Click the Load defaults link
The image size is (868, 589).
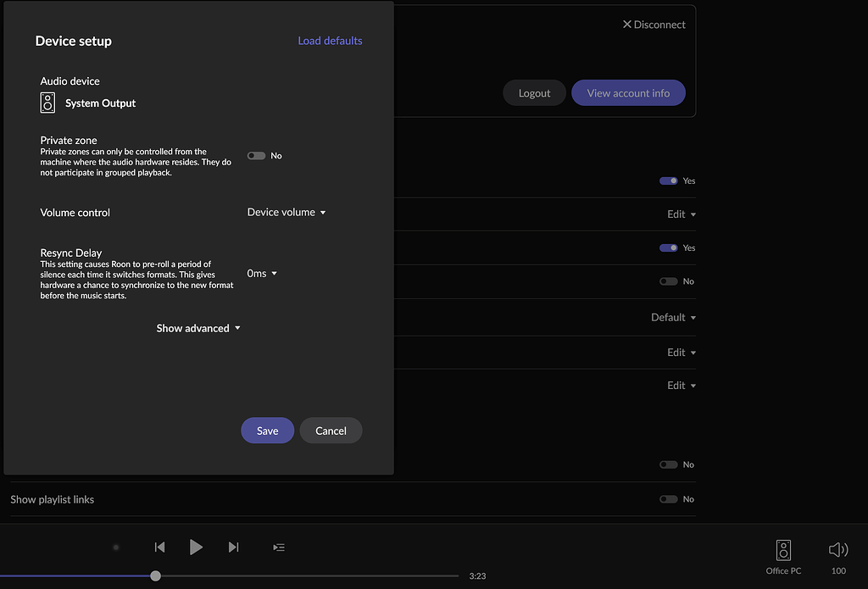[x=330, y=40]
